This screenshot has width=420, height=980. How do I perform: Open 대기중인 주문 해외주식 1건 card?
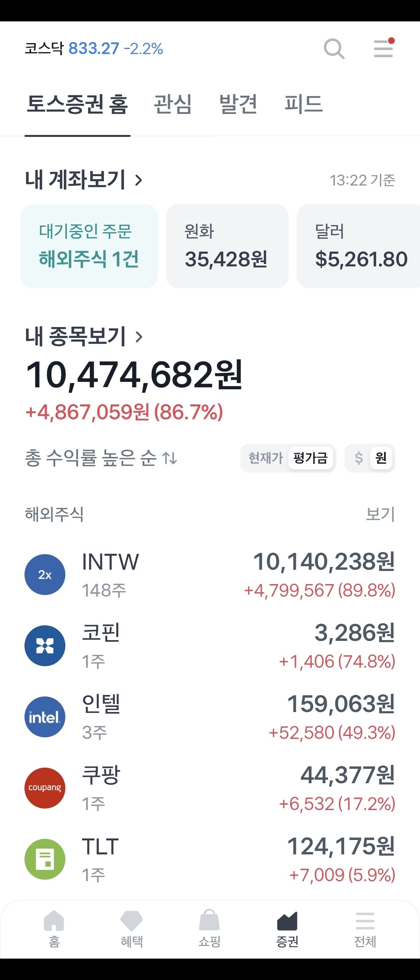89,246
